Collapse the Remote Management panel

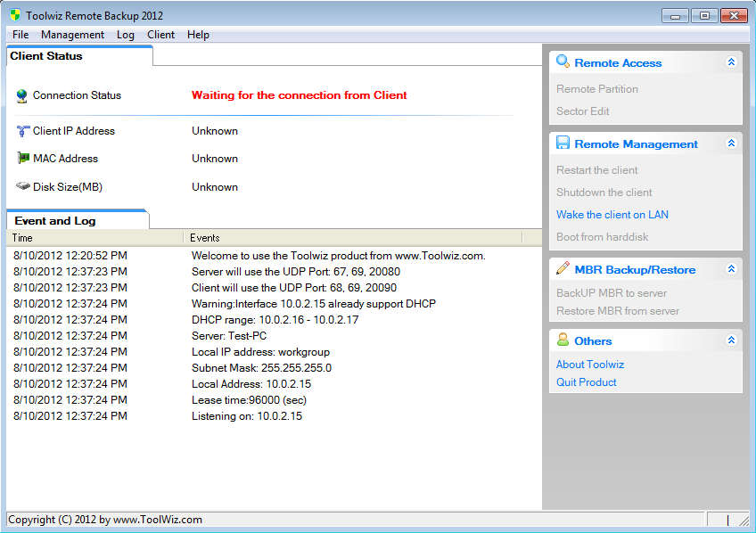[731, 143]
